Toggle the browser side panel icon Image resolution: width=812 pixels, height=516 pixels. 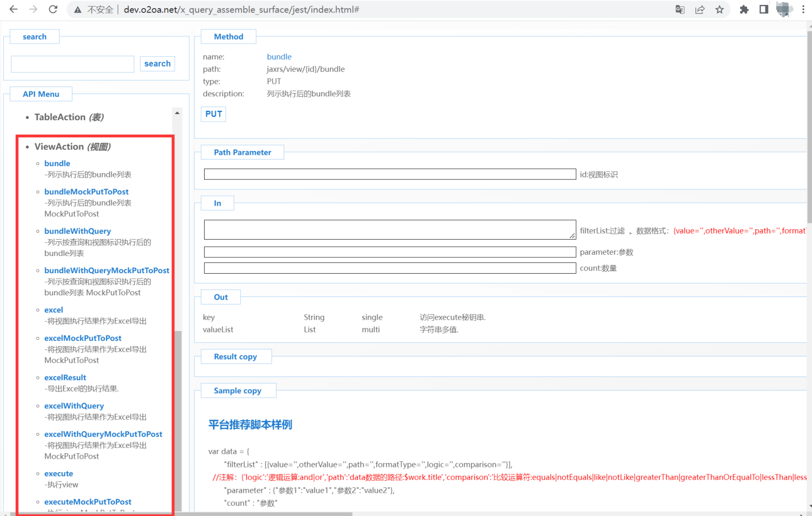(x=764, y=9)
